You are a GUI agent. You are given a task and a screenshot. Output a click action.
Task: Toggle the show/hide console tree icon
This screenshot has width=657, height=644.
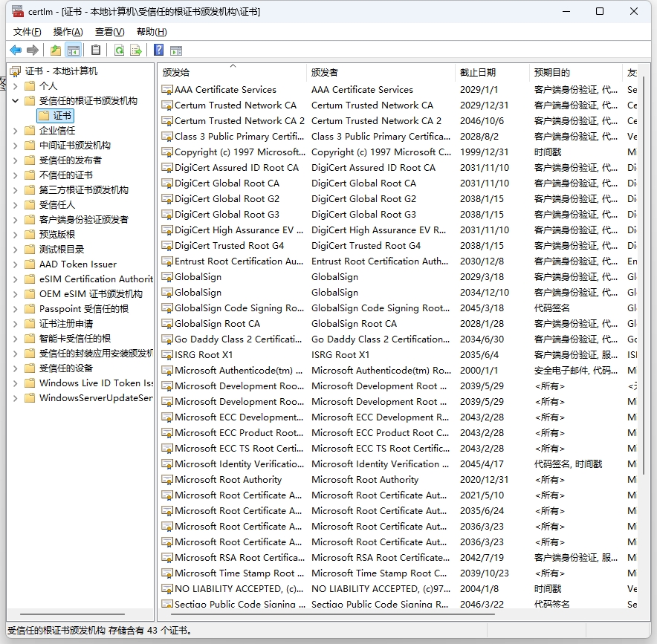(73, 51)
